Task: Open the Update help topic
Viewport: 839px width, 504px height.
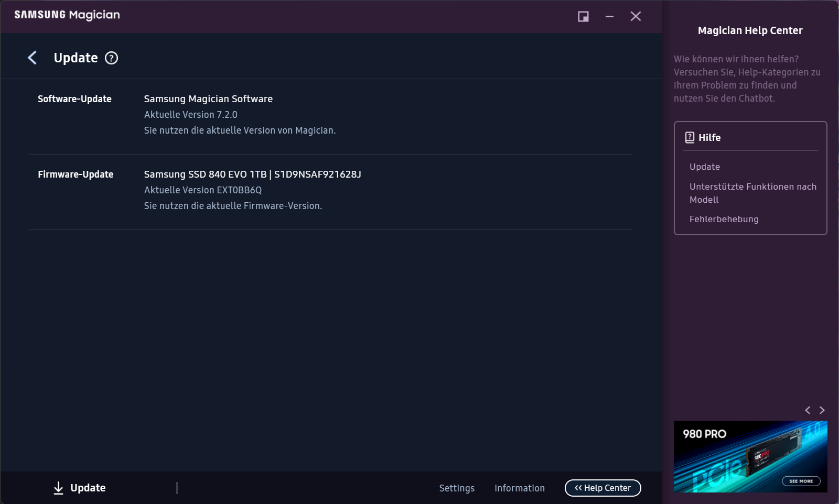Action: [x=705, y=167]
